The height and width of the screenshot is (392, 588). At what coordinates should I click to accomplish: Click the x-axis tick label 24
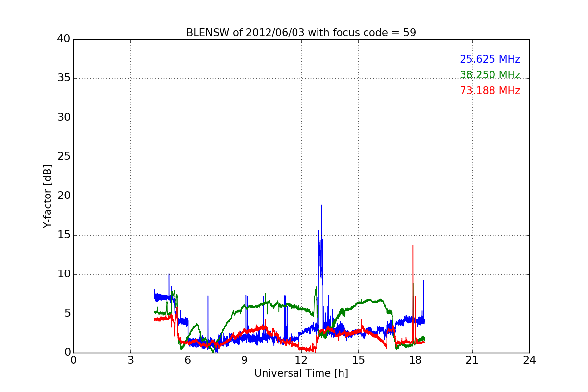click(529, 360)
